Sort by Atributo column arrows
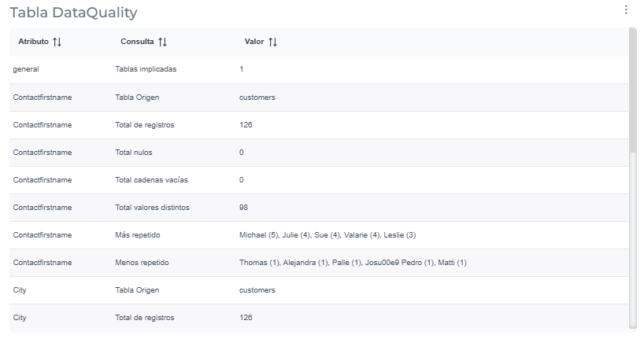 pos(57,42)
